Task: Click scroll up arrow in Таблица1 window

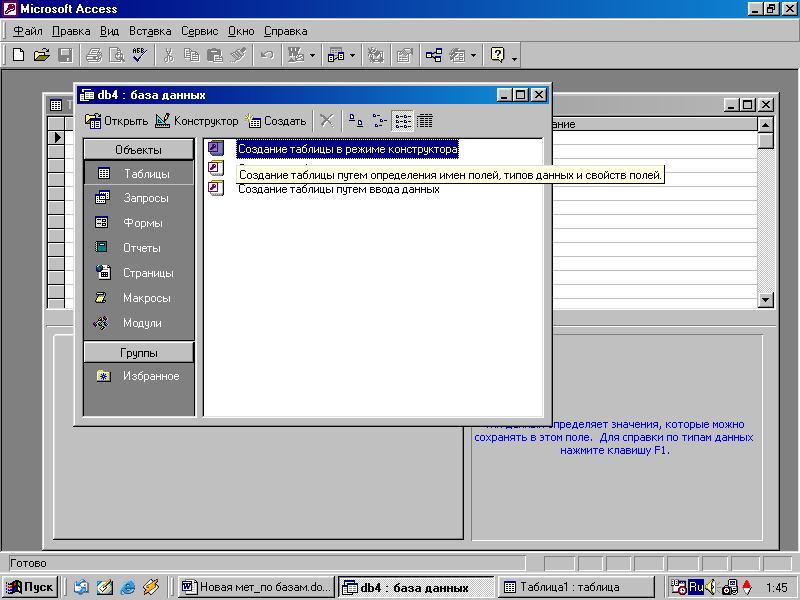Action: click(x=765, y=124)
